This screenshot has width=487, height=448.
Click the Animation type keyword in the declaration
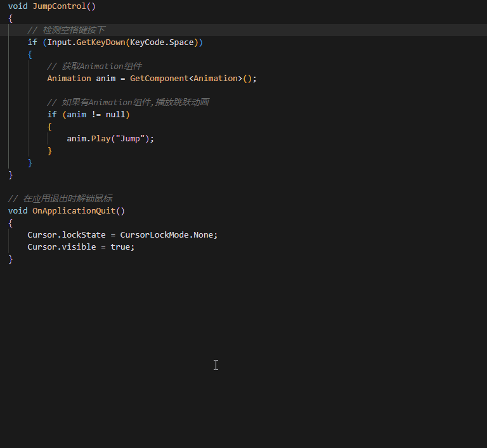tap(69, 78)
